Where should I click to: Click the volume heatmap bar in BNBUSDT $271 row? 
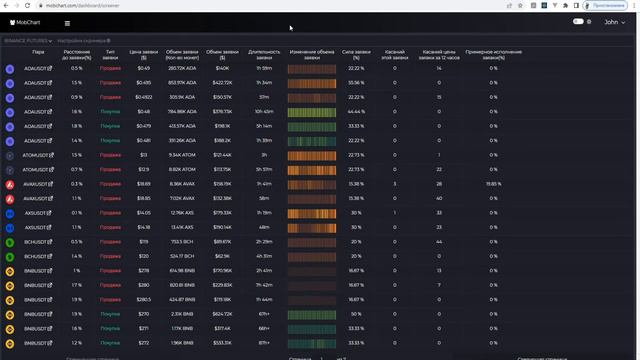pos(312,329)
